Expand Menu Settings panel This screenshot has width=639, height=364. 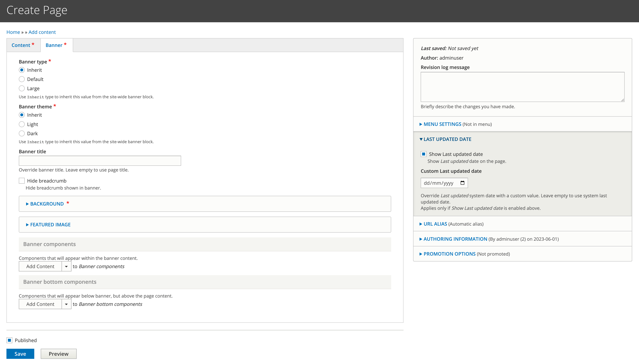(442, 124)
